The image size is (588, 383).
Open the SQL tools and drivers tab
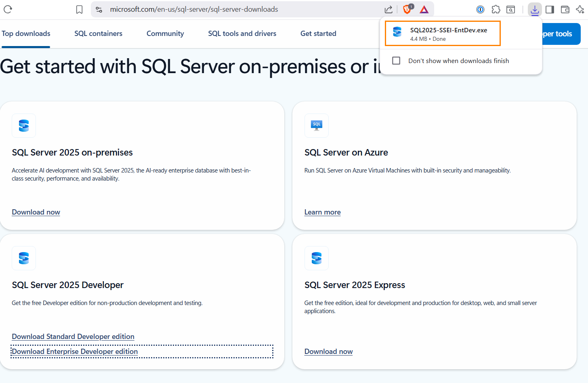pyautogui.click(x=242, y=34)
